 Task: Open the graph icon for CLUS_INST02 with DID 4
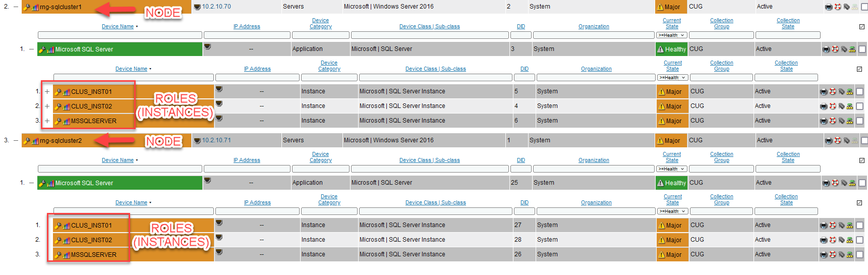[67, 107]
